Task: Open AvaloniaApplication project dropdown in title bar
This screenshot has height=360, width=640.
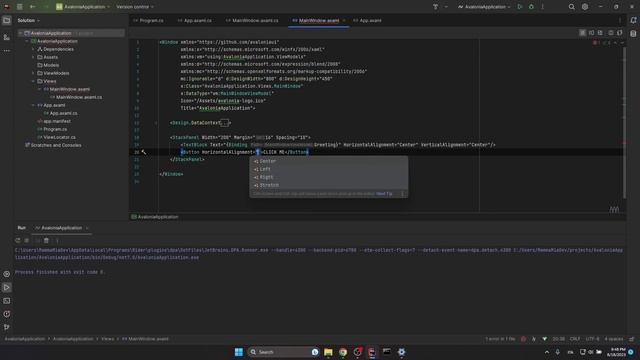Action: point(83,7)
